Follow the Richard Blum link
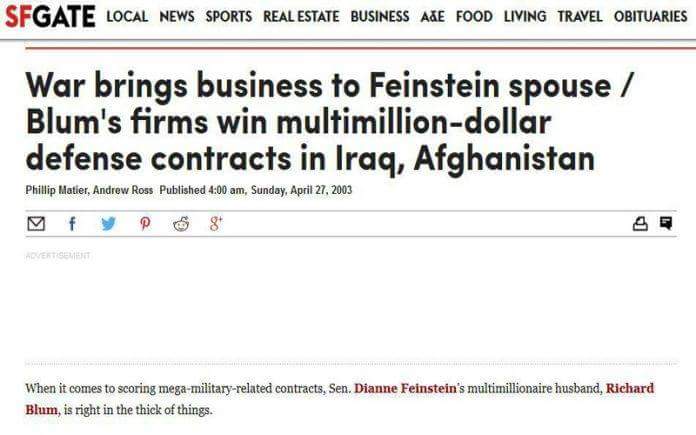 point(630,387)
